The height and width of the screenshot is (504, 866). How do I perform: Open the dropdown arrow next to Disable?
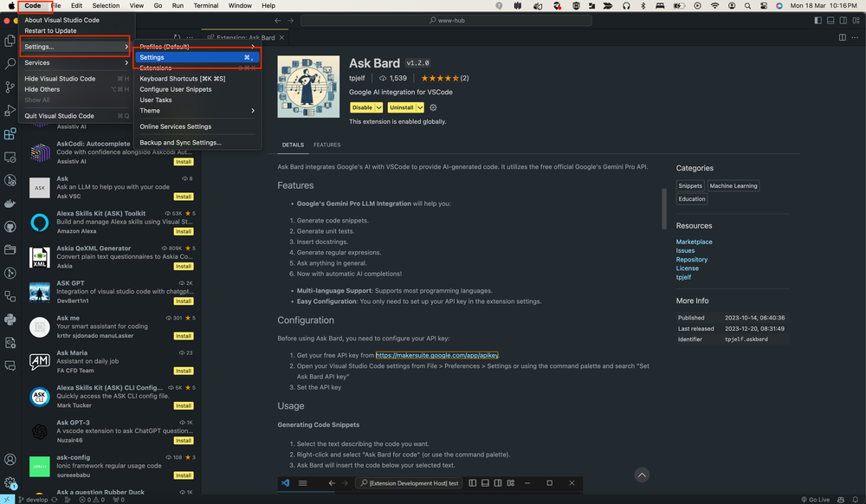[379, 107]
